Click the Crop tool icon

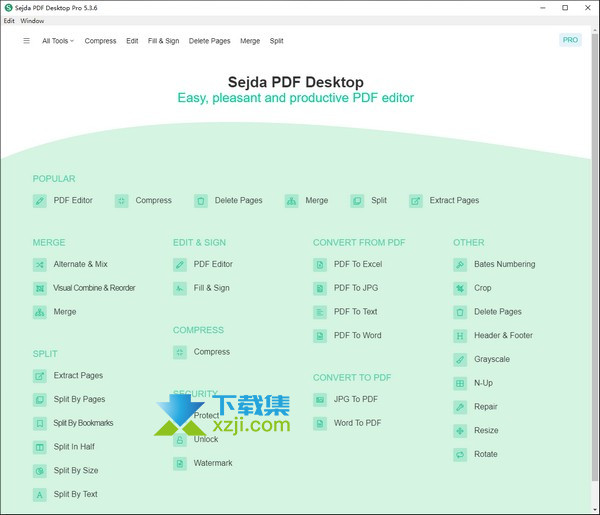460,288
